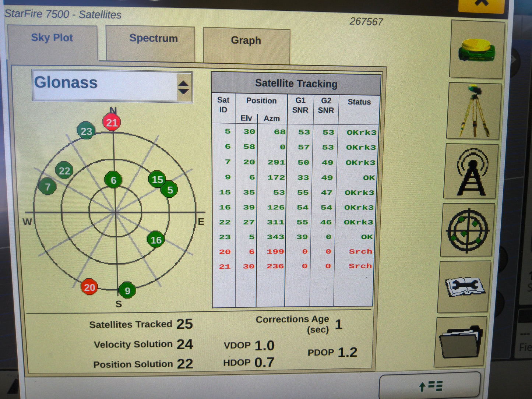Click the Sat ID column header
532x399 pixels.
coord(223,105)
